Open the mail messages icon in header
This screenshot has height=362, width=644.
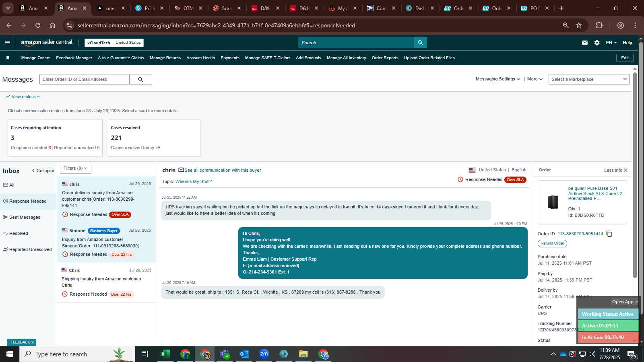[x=585, y=43]
